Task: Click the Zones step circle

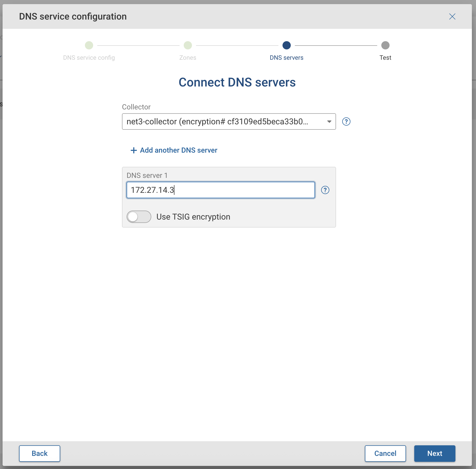Action: point(188,45)
